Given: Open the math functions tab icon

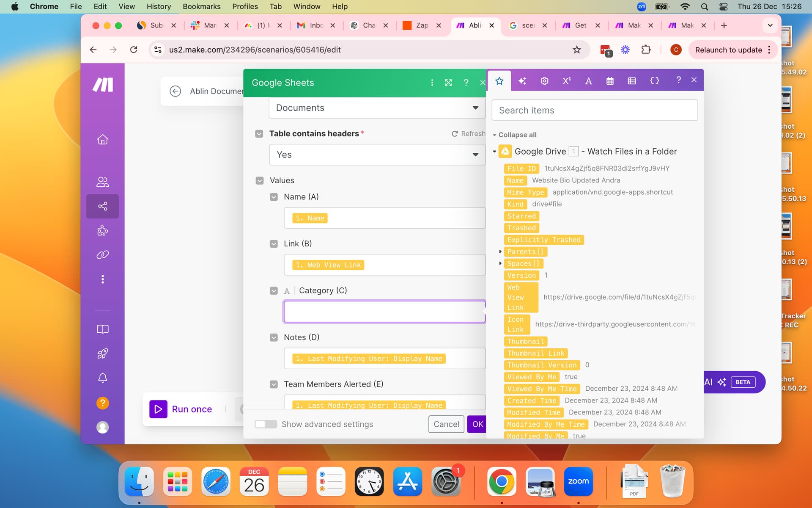Looking at the screenshot, I should click(566, 81).
